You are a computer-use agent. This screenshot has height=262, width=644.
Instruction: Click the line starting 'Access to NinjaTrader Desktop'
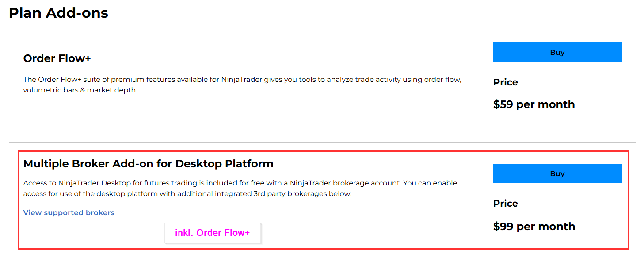tap(240, 183)
